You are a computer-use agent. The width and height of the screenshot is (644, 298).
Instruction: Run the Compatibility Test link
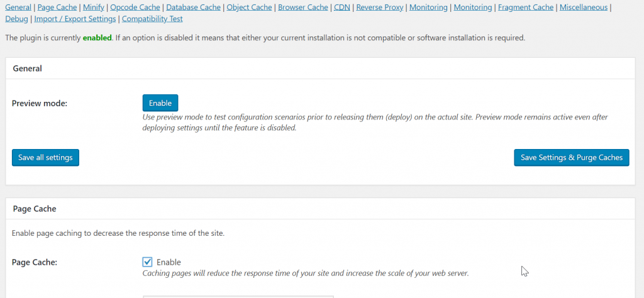tap(152, 19)
